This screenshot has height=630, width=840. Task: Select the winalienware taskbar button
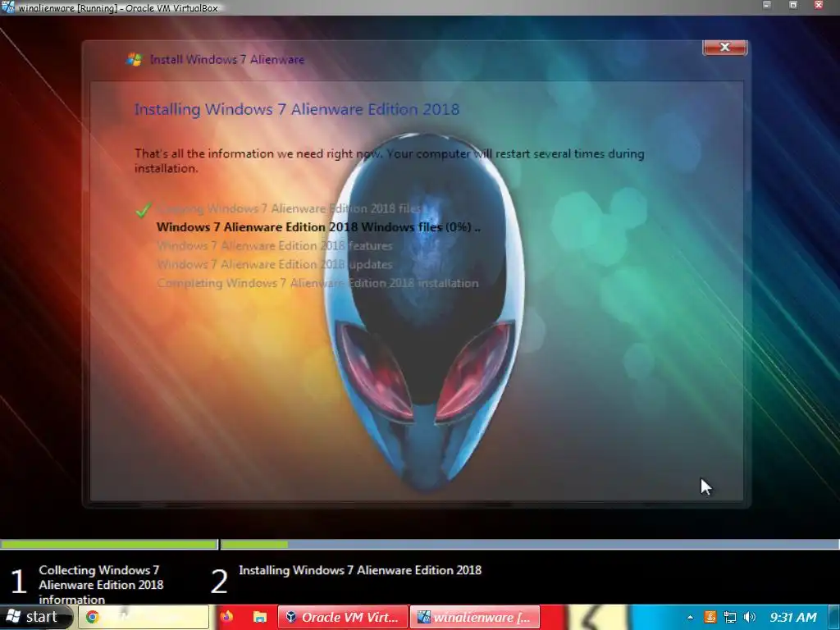pyautogui.click(x=475, y=617)
